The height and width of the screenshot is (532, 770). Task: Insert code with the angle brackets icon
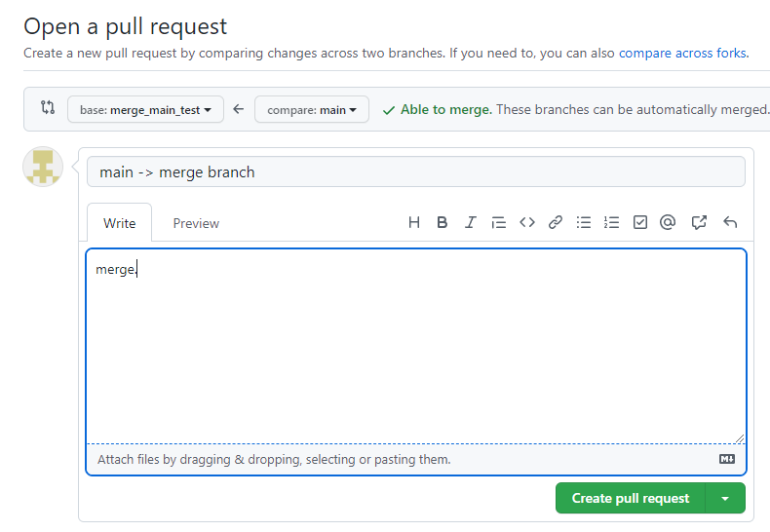[x=527, y=223]
